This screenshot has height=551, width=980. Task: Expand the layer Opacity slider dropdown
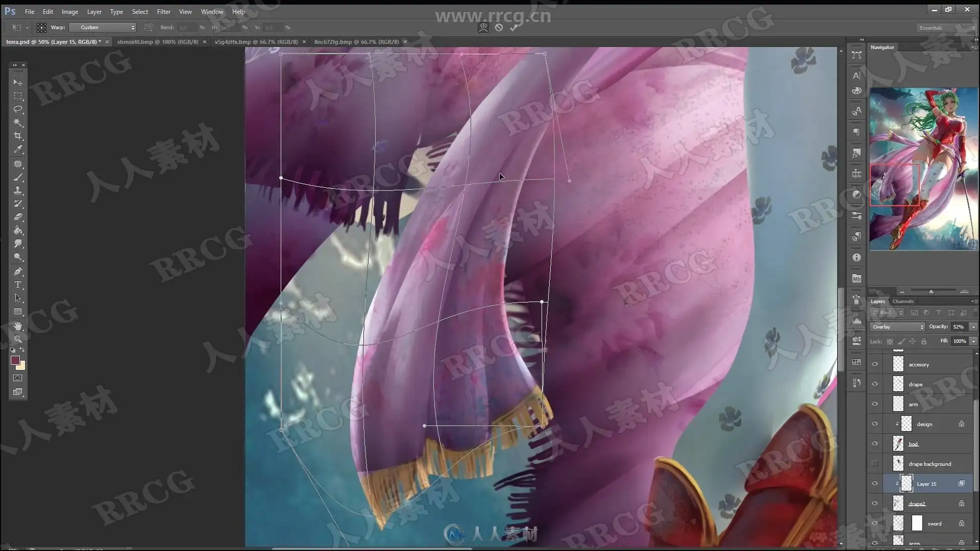tap(973, 327)
